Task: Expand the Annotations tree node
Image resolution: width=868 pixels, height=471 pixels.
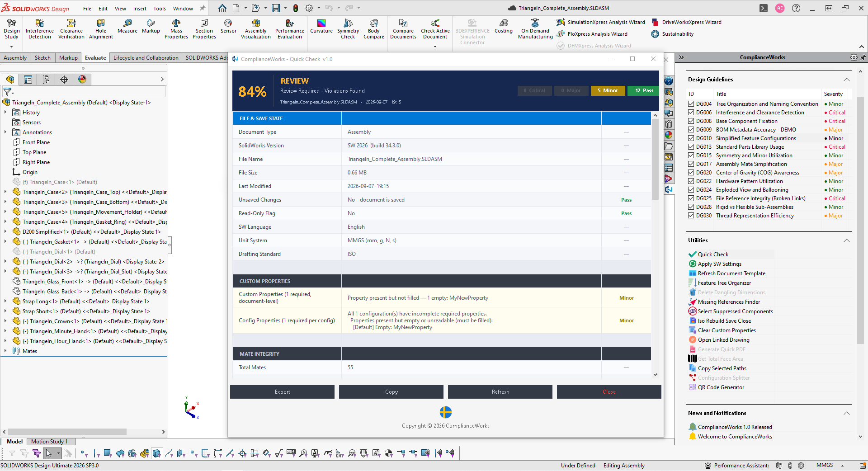Action: (x=5, y=132)
